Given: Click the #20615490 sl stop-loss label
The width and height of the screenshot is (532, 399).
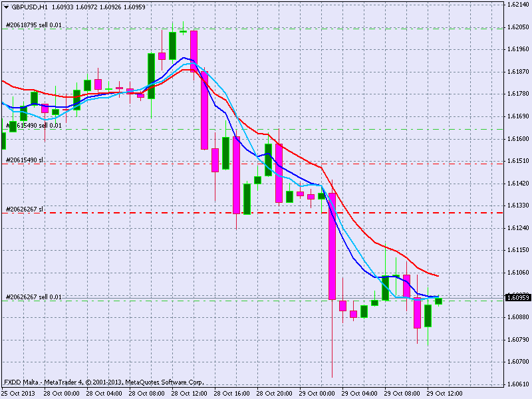Looking at the screenshot, I should tap(25, 160).
